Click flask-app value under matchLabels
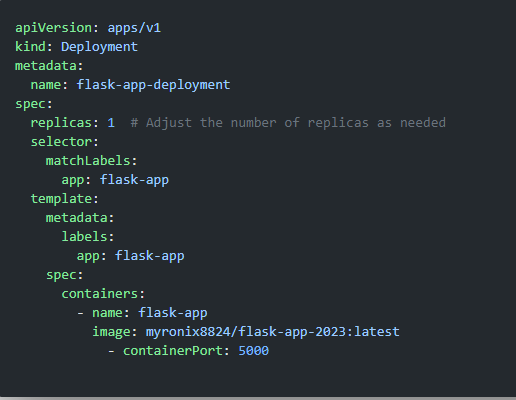This screenshot has width=516, height=400. coord(134,180)
